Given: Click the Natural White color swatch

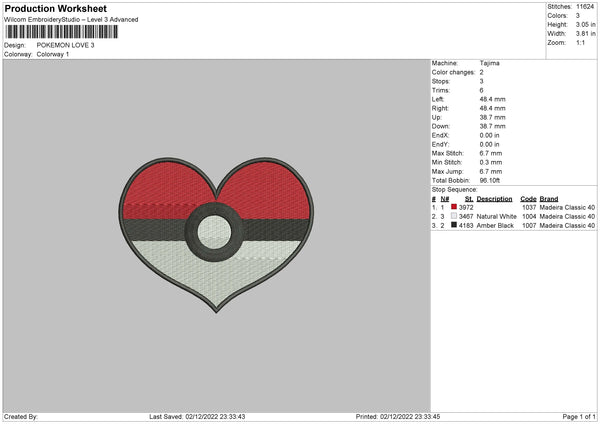Looking at the screenshot, I should tap(454, 216).
